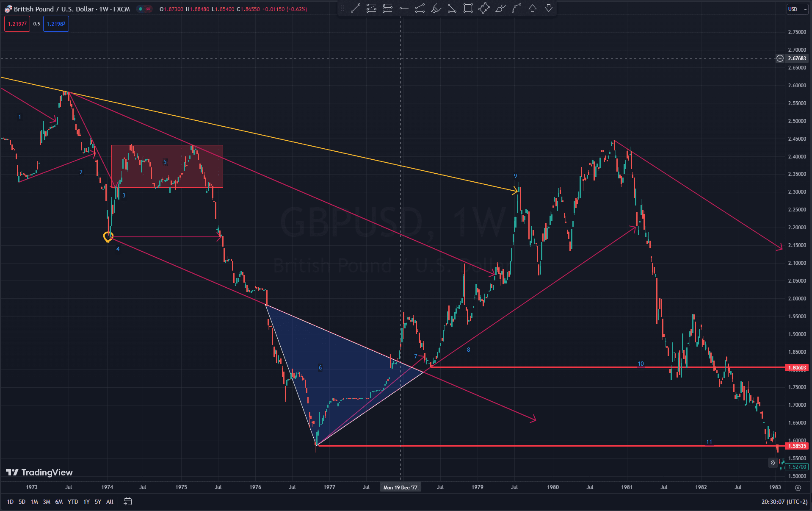Open the chart settings gear icon

798,488
